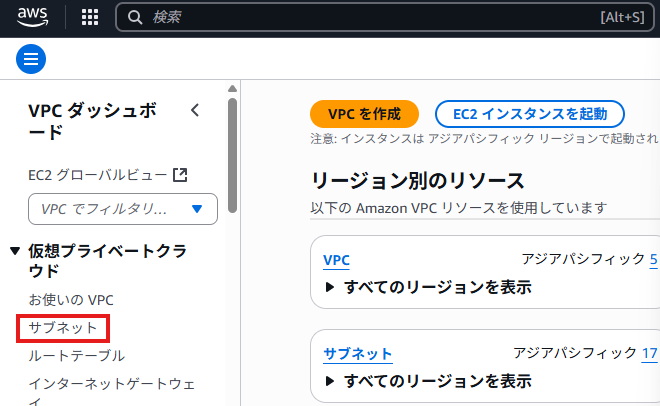Select ルートテーブル in the sidebar
This screenshot has width=660, height=406.
76,356
